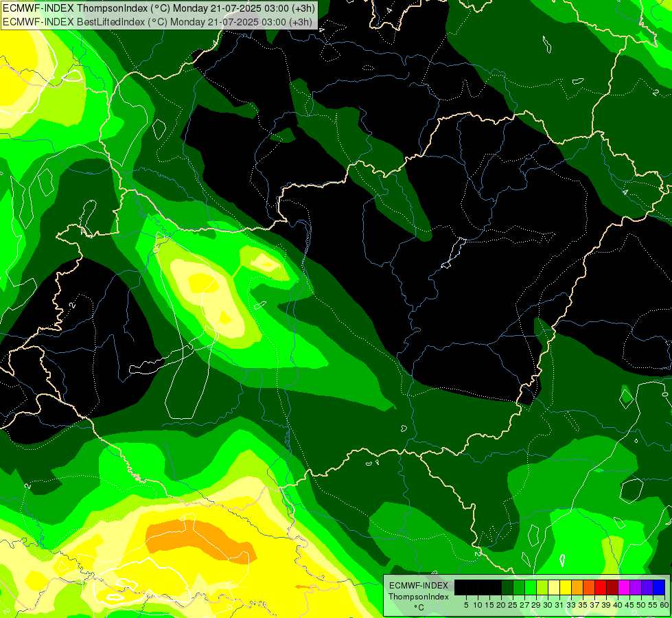Click the legend value 40
Viewport: 672px width, 618px height.
click(x=618, y=605)
